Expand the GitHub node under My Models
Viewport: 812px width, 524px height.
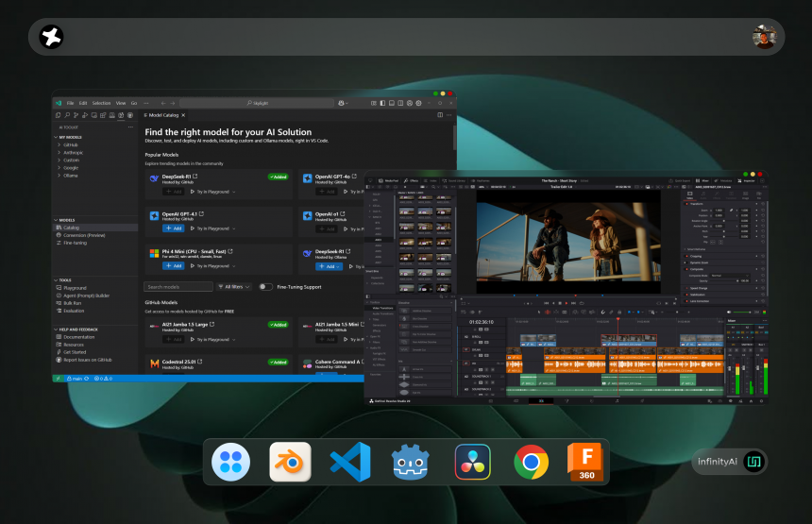[59, 145]
